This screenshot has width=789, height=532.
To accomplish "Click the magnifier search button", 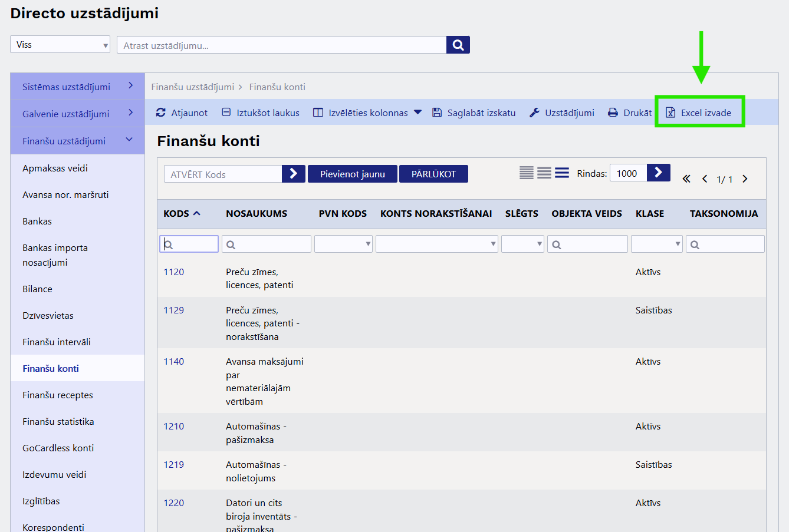I will pyautogui.click(x=458, y=45).
